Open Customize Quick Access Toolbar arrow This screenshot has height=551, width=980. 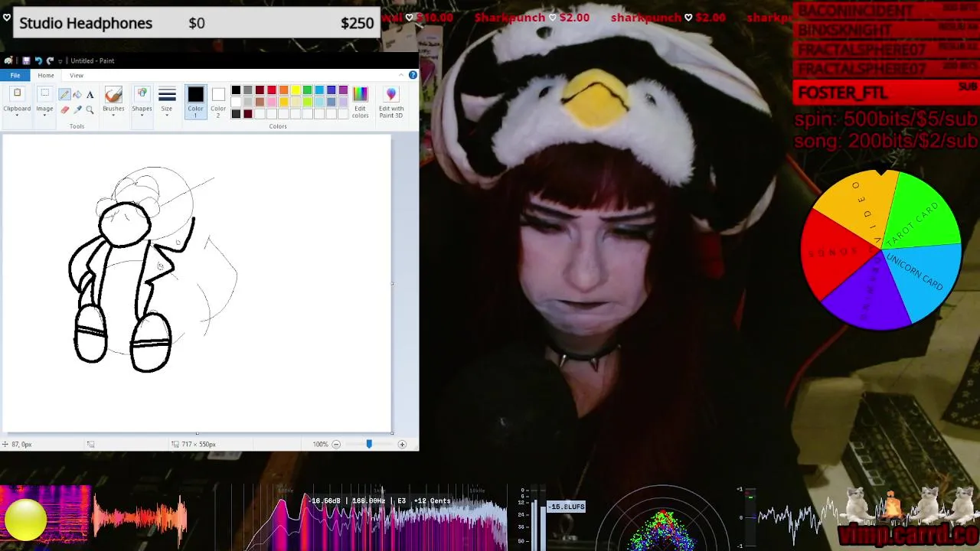(x=60, y=61)
